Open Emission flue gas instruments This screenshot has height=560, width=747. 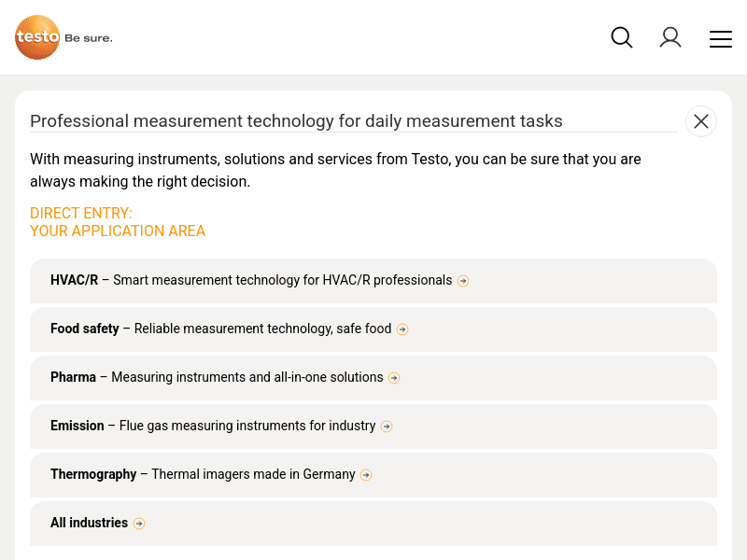click(213, 426)
